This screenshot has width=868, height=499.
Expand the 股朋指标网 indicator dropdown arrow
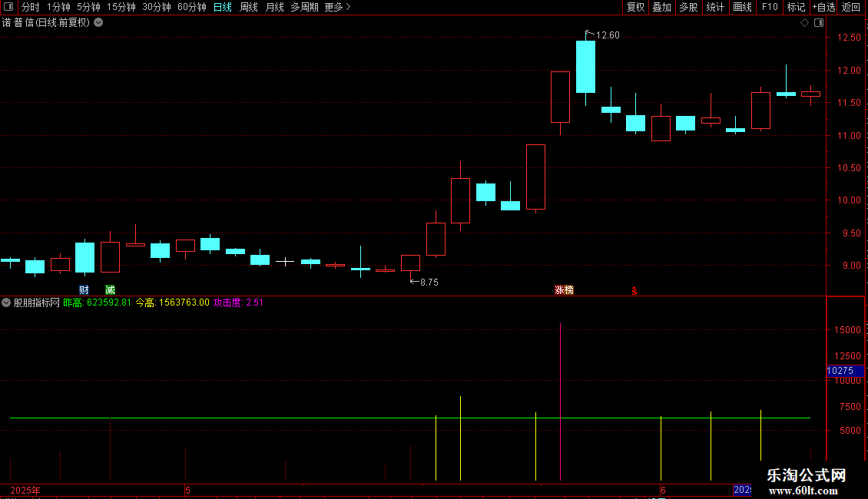pyautogui.click(x=6, y=302)
